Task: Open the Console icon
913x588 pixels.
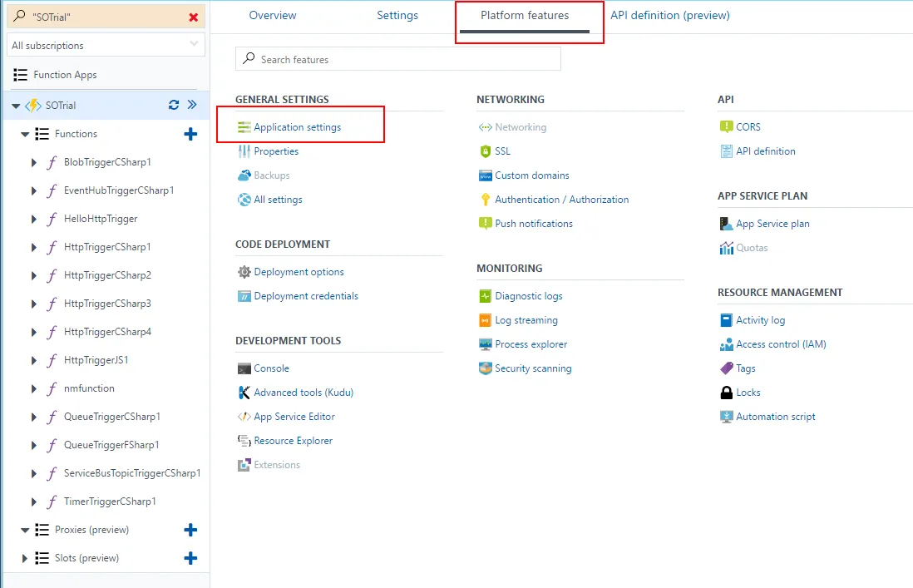Action: point(244,368)
